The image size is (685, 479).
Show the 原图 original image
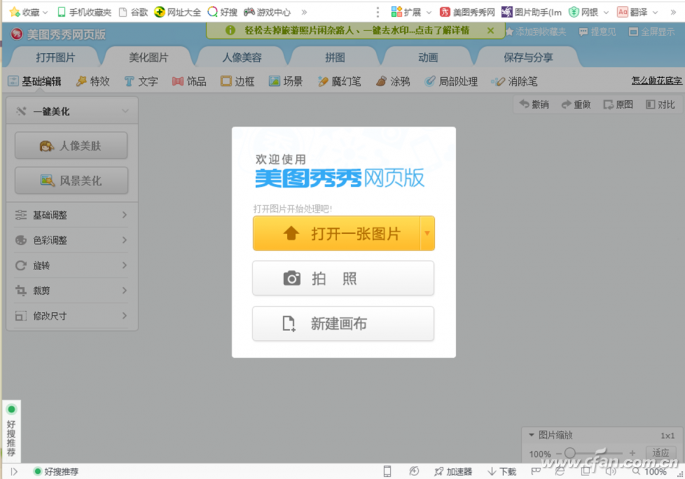618,104
